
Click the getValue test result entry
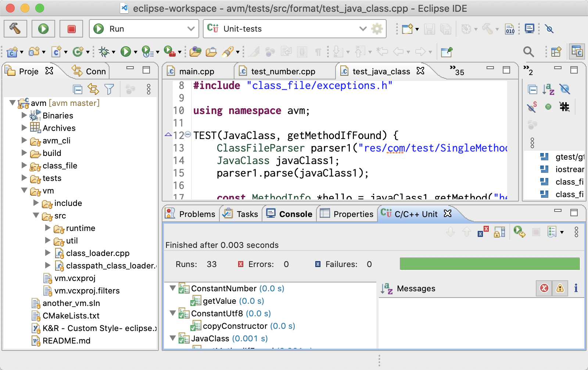point(219,301)
